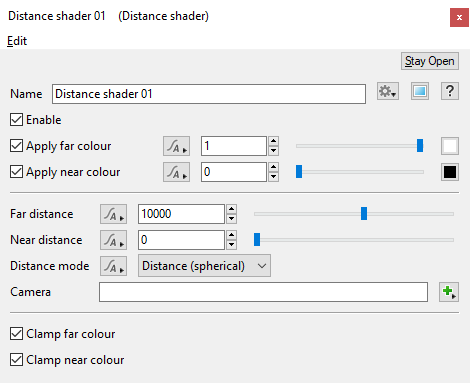Increase near colour value with up arrow
Image resolution: width=470 pixels, height=383 pixels.
point(273,167)
